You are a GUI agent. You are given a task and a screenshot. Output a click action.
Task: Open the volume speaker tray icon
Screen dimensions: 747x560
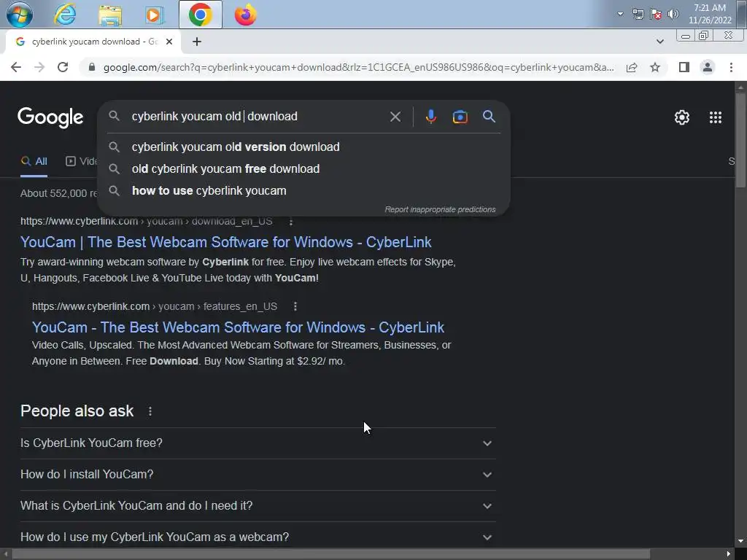[673, 14]
